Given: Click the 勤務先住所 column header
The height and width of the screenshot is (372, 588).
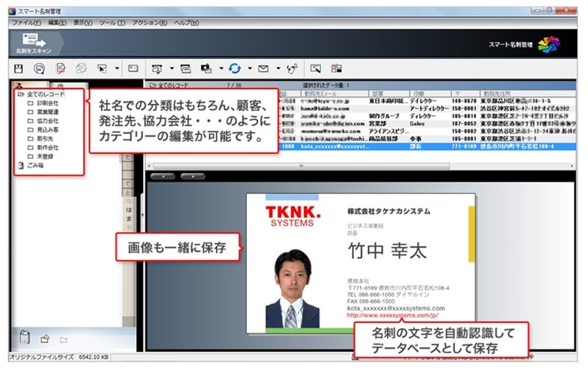Looking at the screenshot, I should [528, 94].
